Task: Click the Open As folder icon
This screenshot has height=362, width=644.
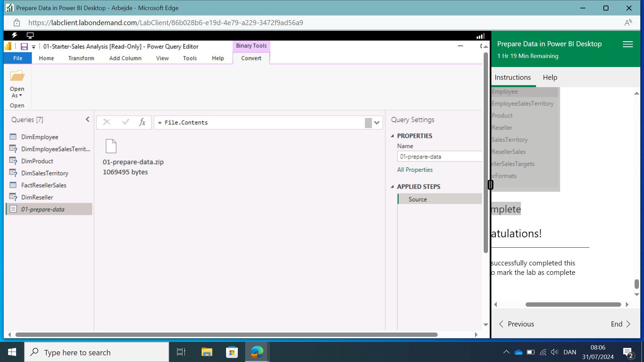Action: click(17, 76)
